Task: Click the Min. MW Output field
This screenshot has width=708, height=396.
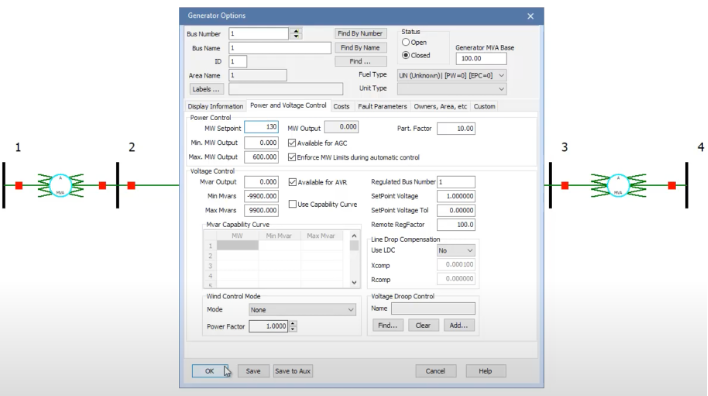Action: point(261,143)
